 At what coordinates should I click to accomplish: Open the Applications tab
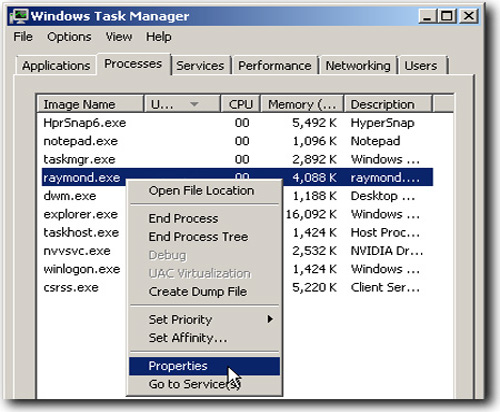click(x=56, y=65)
